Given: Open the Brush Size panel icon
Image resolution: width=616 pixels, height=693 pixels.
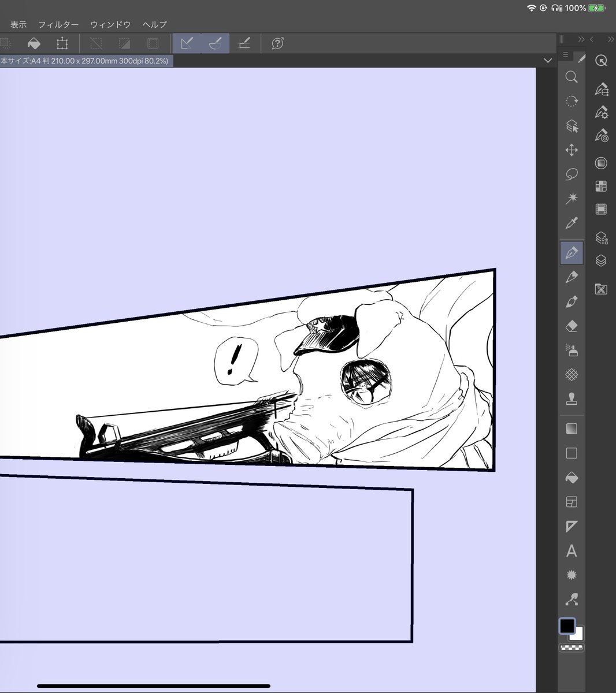Looking at the screenshot, I should point(601,135).
